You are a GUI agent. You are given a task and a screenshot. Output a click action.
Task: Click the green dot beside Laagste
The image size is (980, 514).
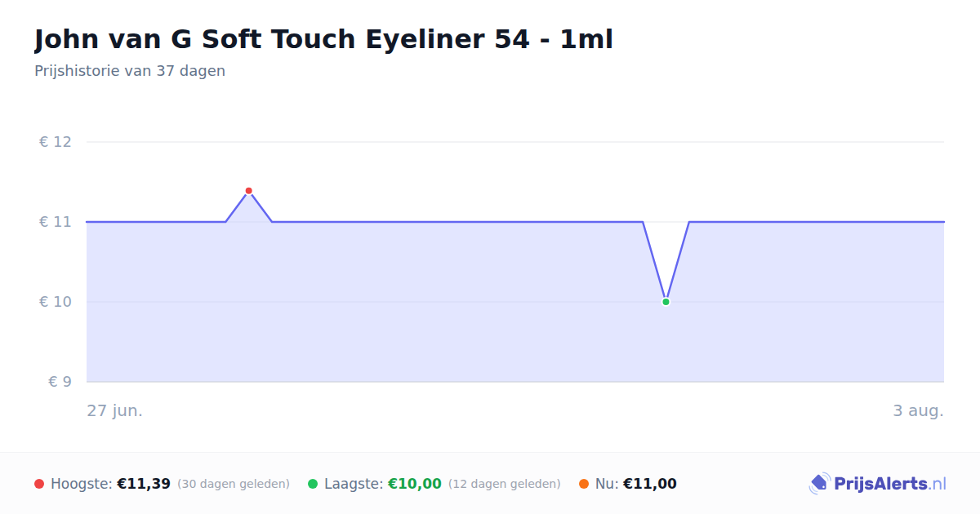313,484
